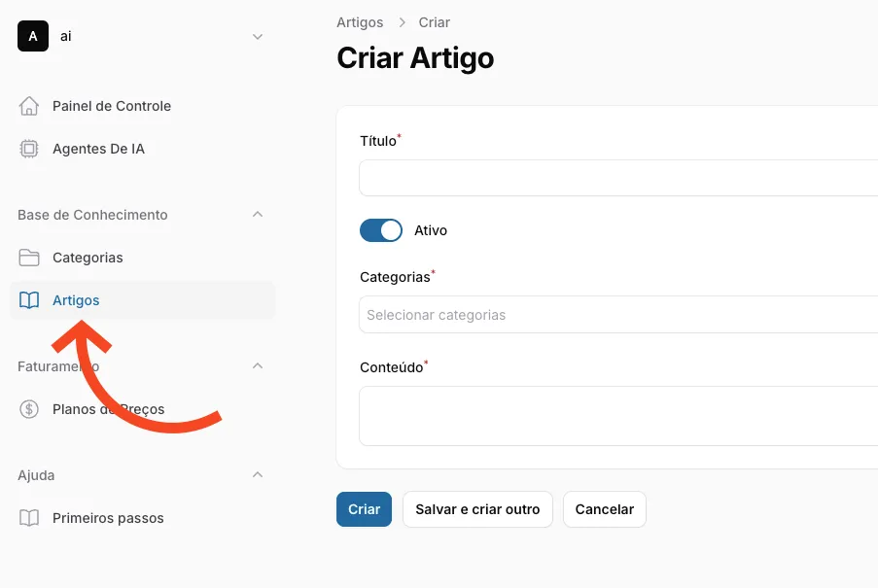Click the Salvar e criar outro button
Screen dimensions: 878x588
[477, 509]
